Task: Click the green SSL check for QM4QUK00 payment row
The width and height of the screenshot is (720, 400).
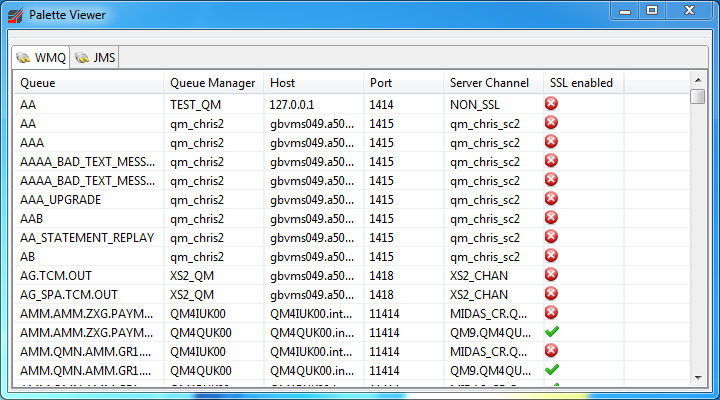Action: [x=551, y=331]
